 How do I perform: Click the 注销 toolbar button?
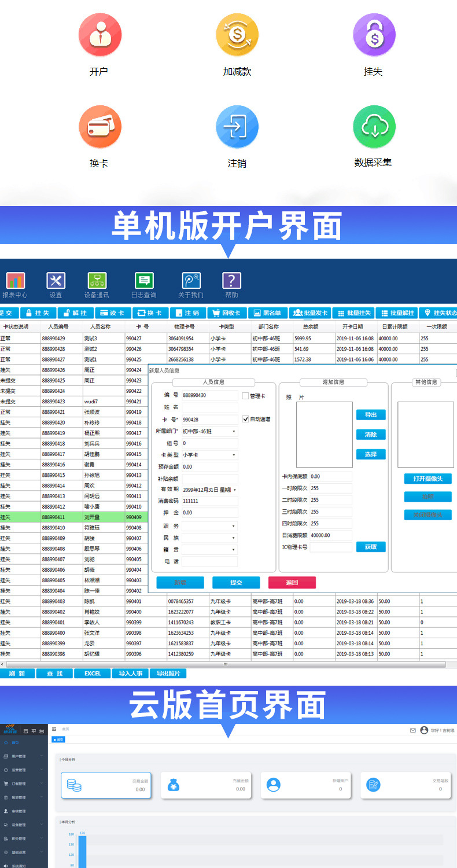pyautogui.click(x=187, y=313)
